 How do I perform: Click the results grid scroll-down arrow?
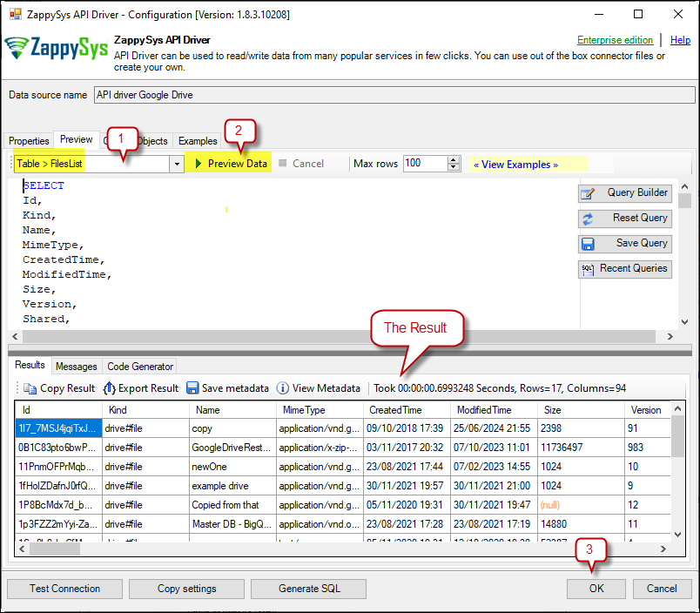[677, 535]
